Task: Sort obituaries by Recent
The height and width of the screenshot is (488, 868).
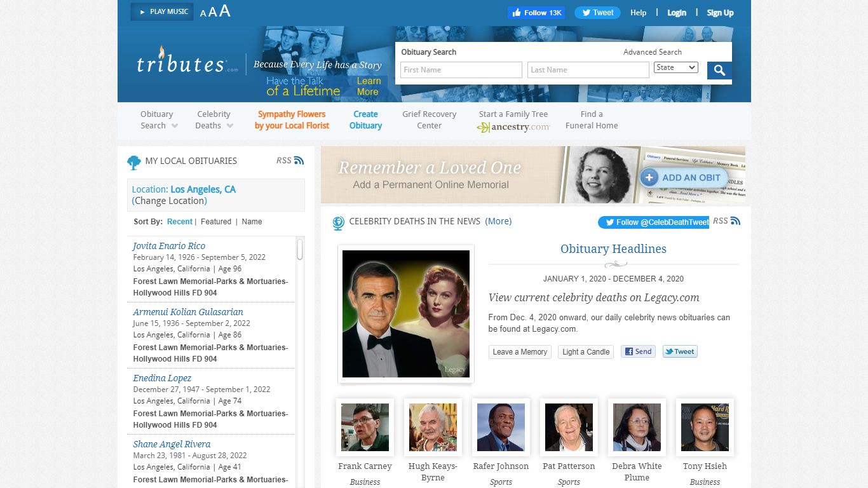Action: click(x=180, y=222)
